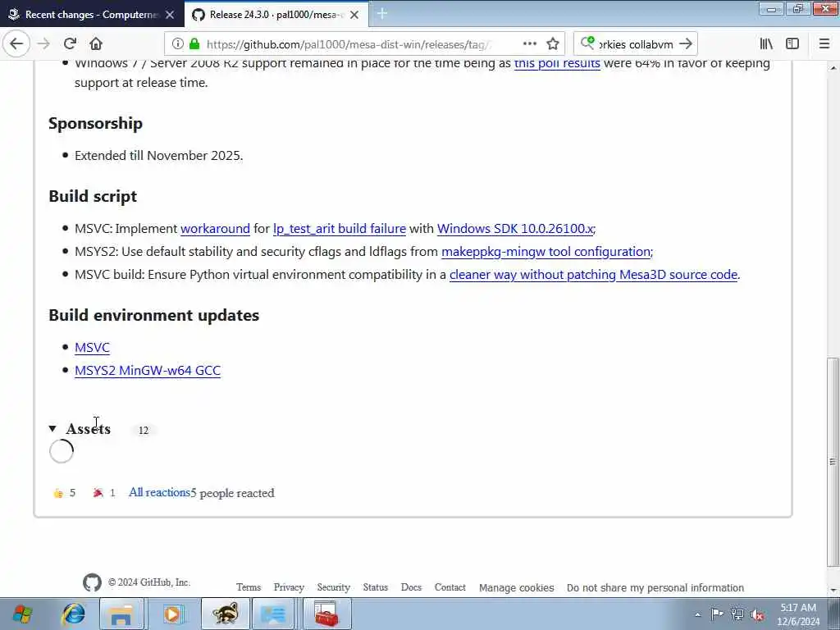Click network tray icon
840x630 pixels.
coord(737,614)
